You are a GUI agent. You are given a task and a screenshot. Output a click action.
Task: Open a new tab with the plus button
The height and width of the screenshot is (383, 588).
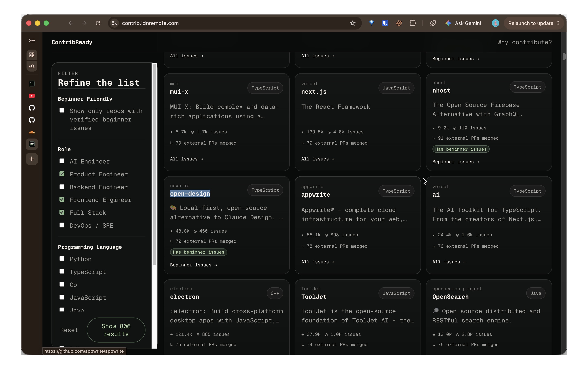click(32, 159)
